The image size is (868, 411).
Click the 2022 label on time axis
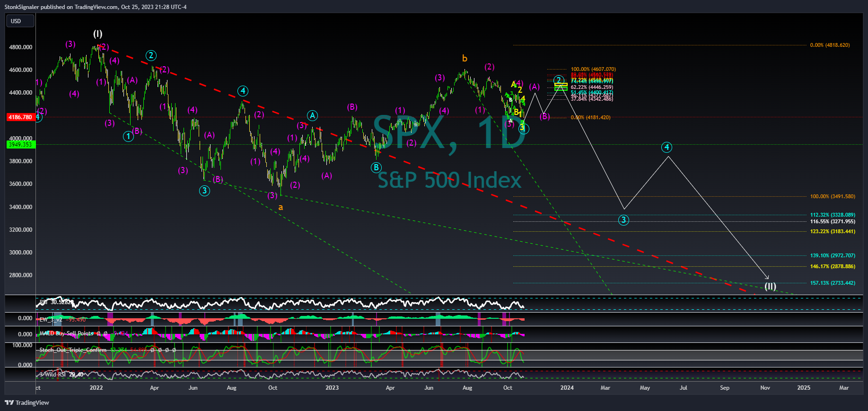(x=96, y=388)
